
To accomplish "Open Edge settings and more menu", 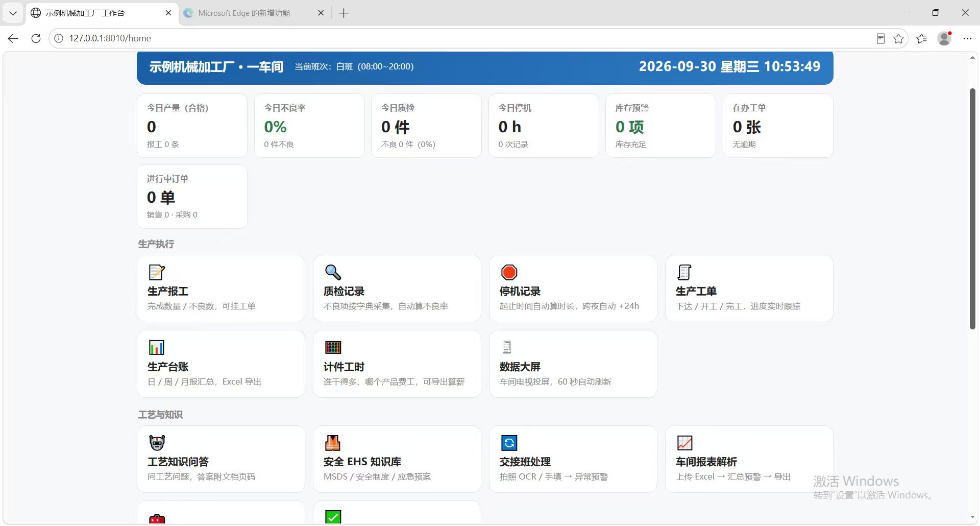I will point(967,38).
